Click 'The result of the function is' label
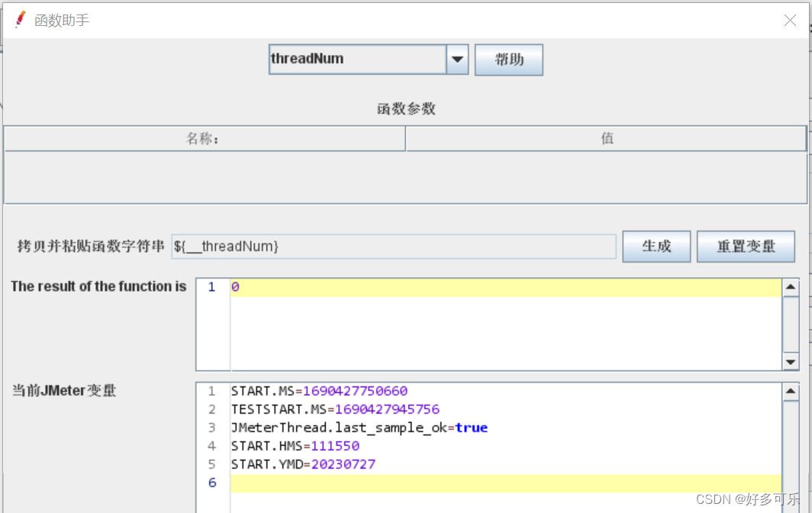Viewport: 812px width, 513px height. pyautogui.click(x=98, y=286)
